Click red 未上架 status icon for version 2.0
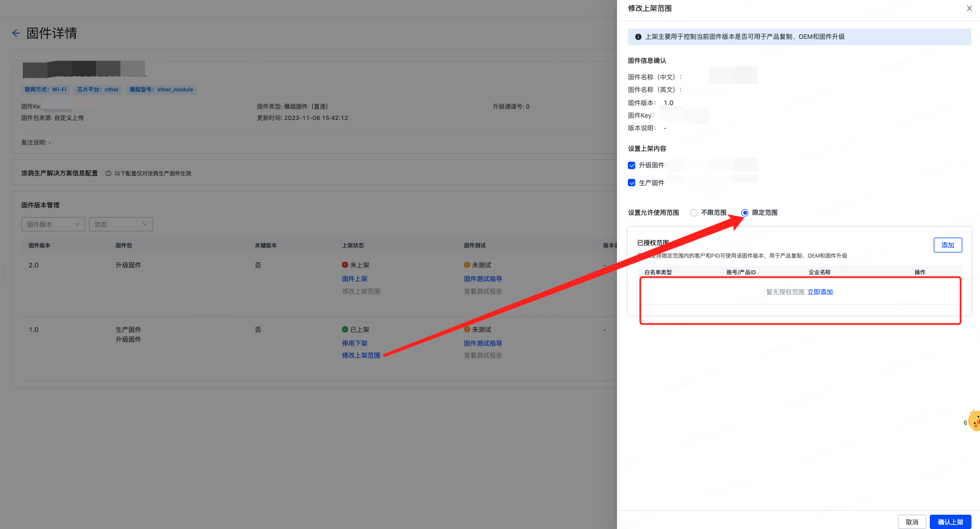Screen dimensions: 980x529 click(345, 265)
